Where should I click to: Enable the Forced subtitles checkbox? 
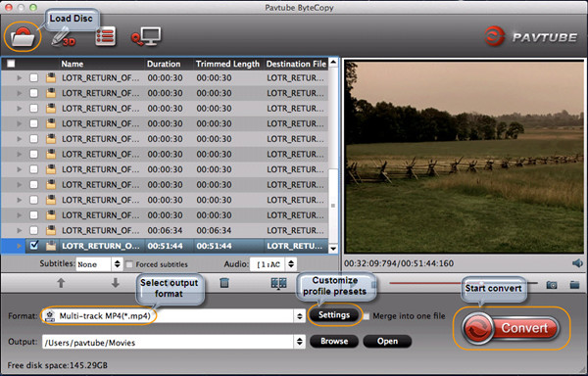coord(129,264)
